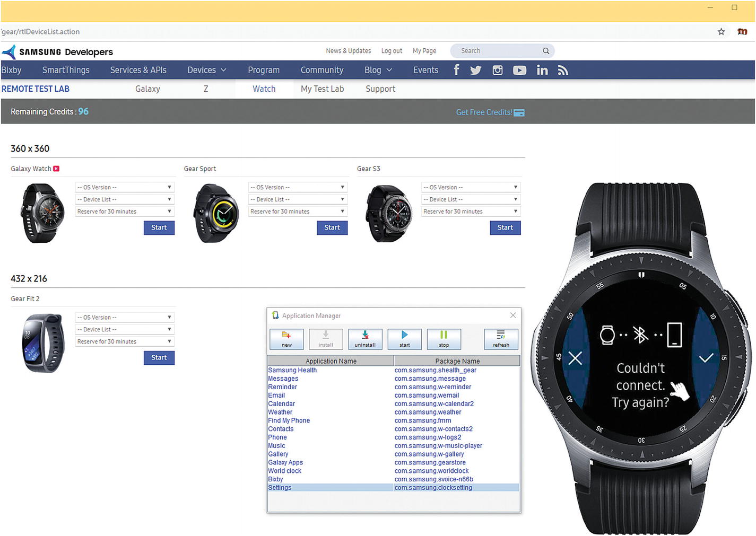Bookmark this page with the star icon
756x536 pixels.
coord(721,32)
